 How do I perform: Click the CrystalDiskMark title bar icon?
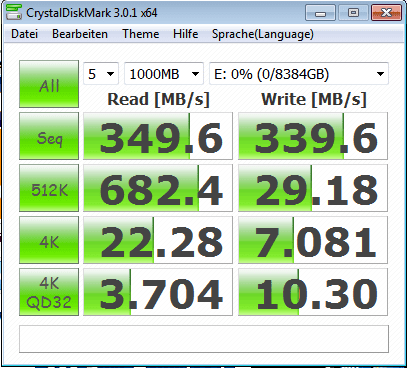[14, 13]
